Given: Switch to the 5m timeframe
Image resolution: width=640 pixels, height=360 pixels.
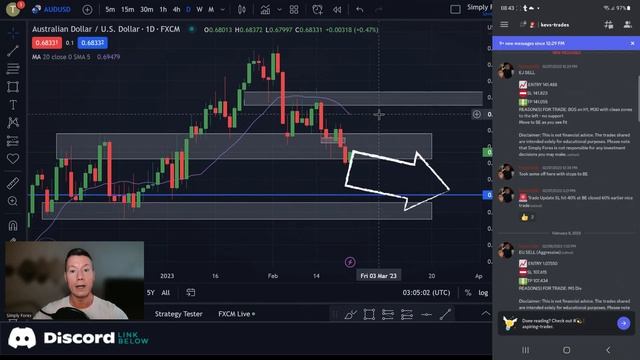Looking at the screenshot, I should coord(110,9).
